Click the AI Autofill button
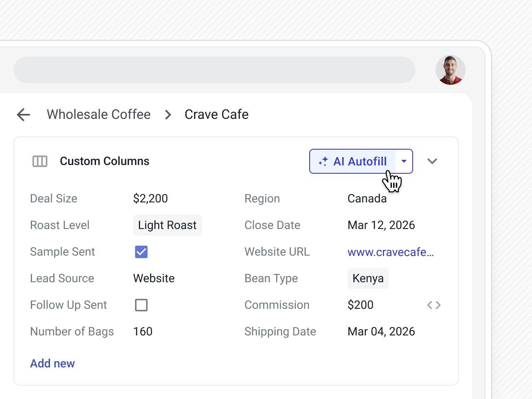Viewport: 532px width, 399px height. click(x=353, y=161)
